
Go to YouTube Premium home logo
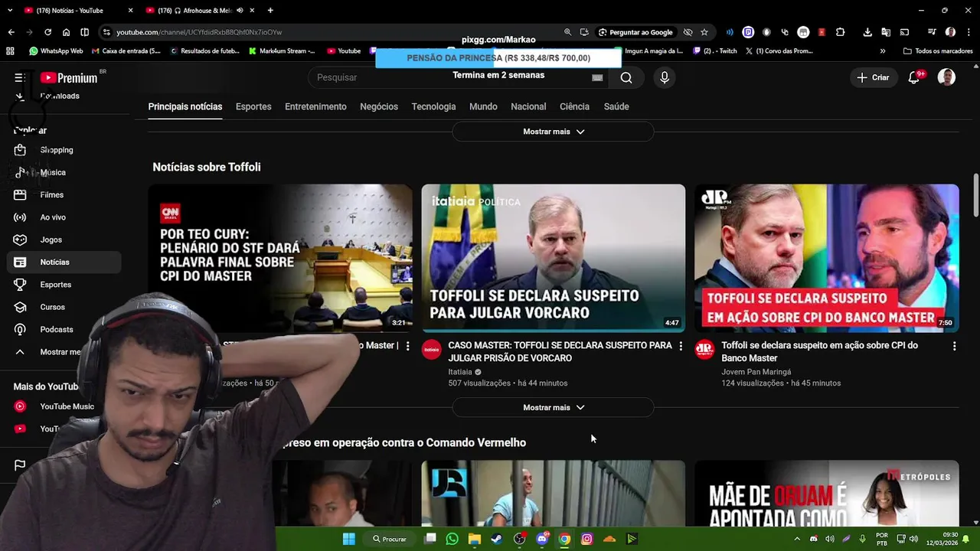[69, 77]
